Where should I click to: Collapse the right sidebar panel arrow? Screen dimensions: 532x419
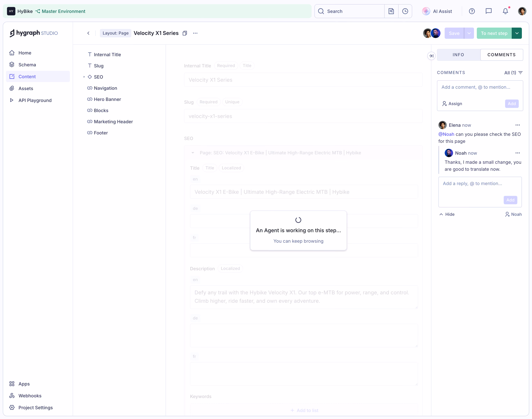[431, 56]
